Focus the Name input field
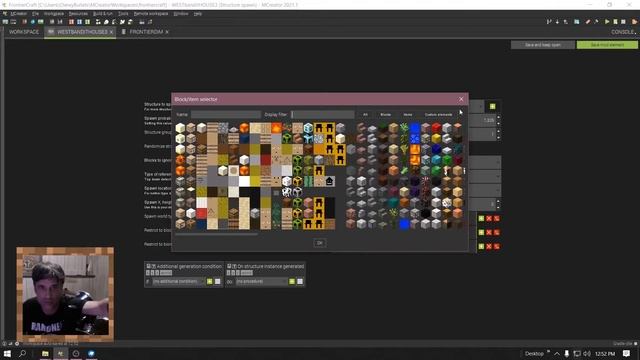The width and height of the screenshot is (640, 360). (226, 115)
